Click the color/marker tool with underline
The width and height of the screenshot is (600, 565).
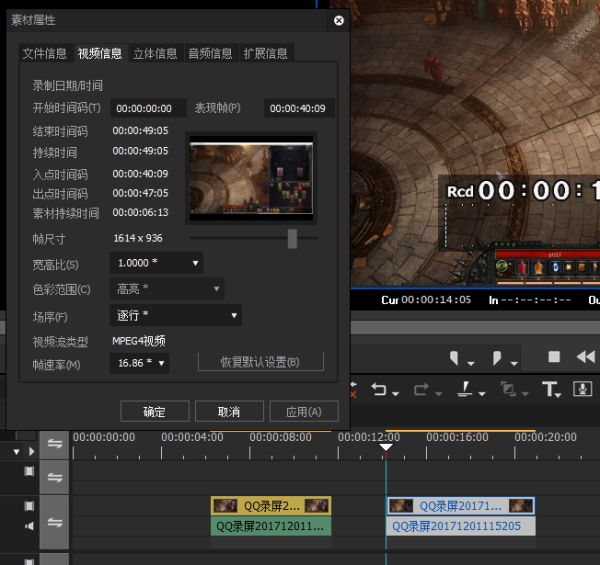(x=466, y=389)
